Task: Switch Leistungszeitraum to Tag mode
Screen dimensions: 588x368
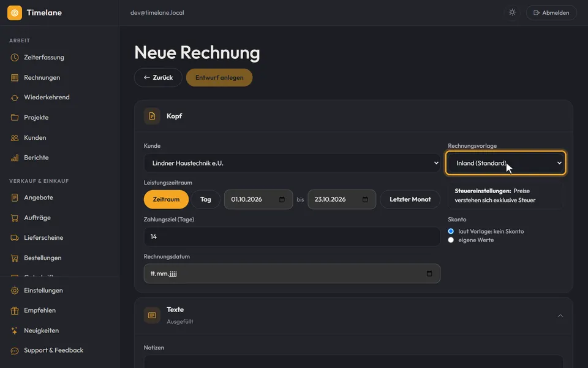Action: (206, 199)
